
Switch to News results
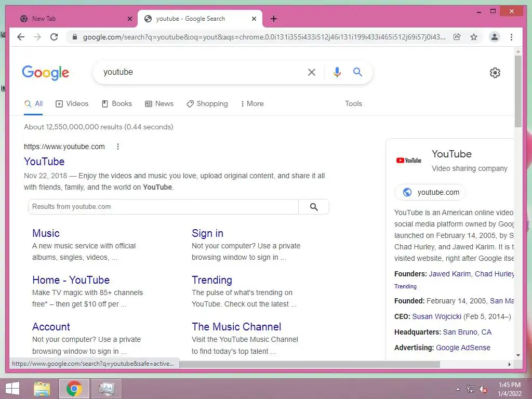pos(159,104)
